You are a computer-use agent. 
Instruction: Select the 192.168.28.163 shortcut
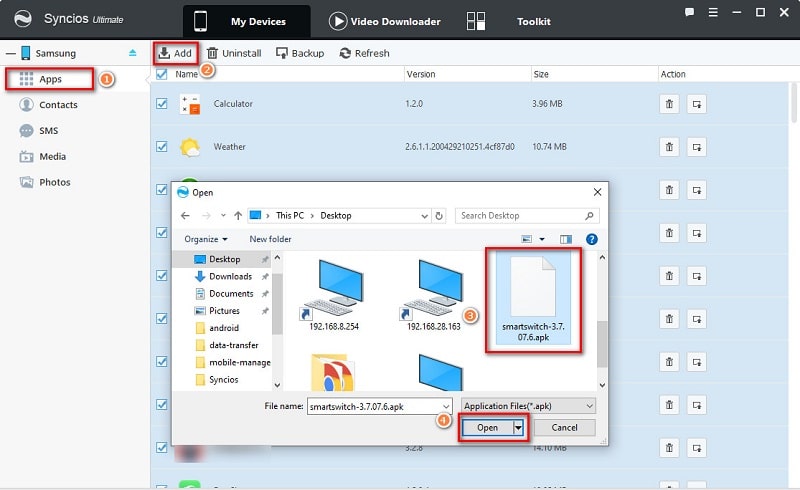(x=433, y=295)
